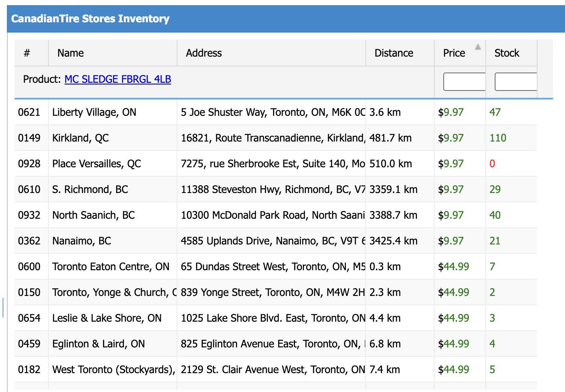
Task: Select store number 0600
Action: tap(29, 267)
